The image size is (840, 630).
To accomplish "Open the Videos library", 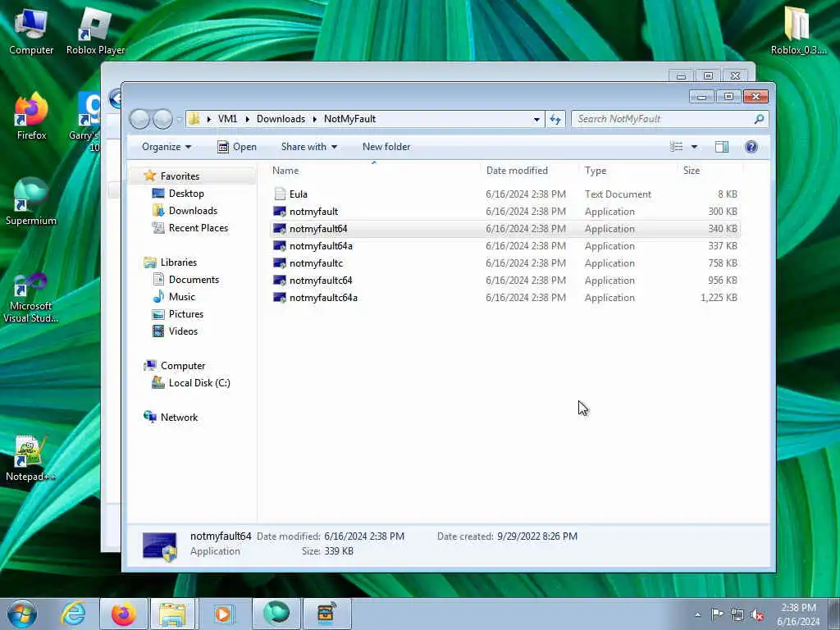I will (x=183, y=331).
